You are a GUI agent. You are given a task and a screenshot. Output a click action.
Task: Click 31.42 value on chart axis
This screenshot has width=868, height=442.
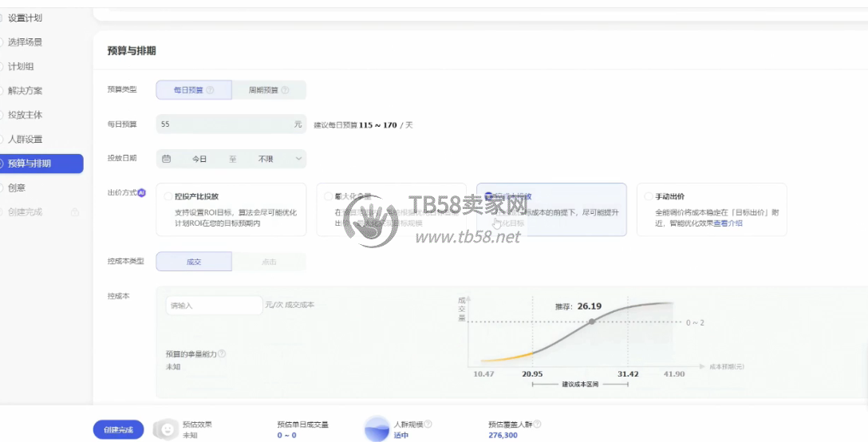628,374
